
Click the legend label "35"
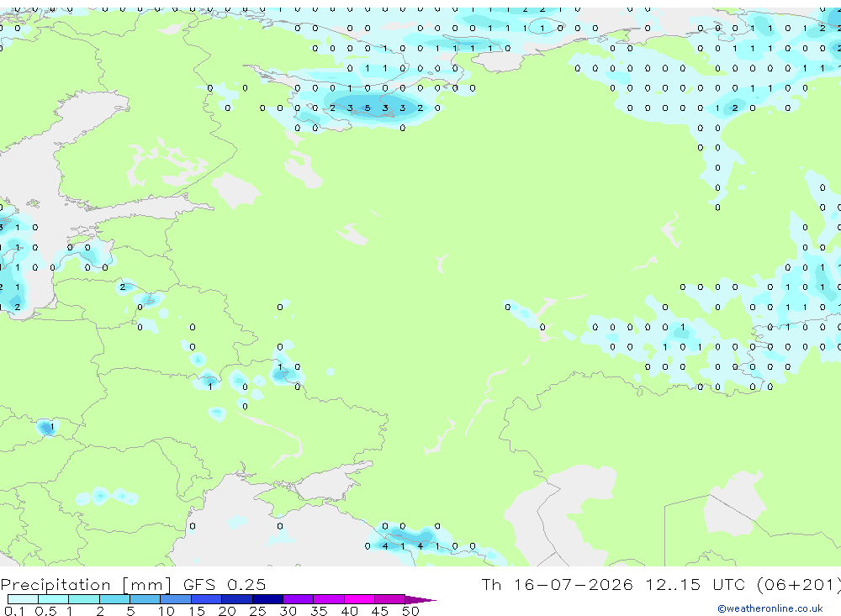coord(319,611)
